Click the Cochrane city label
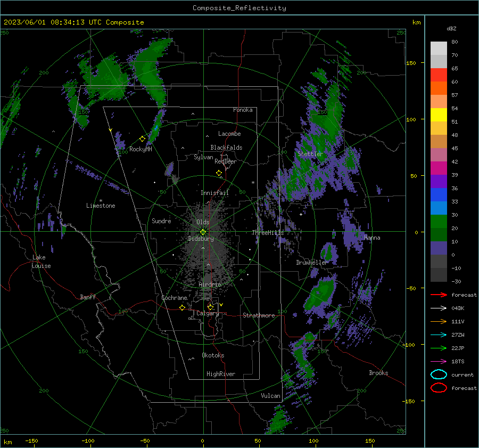479x448 pixels. pos(174,298)
